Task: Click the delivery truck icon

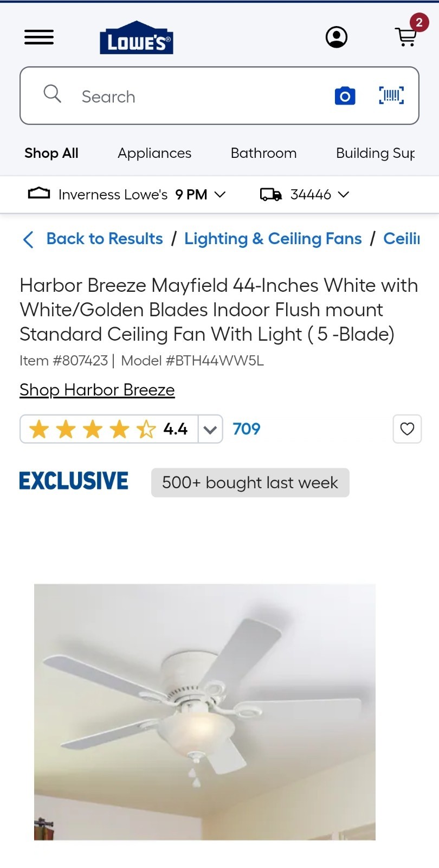Action: pos(271,194)
